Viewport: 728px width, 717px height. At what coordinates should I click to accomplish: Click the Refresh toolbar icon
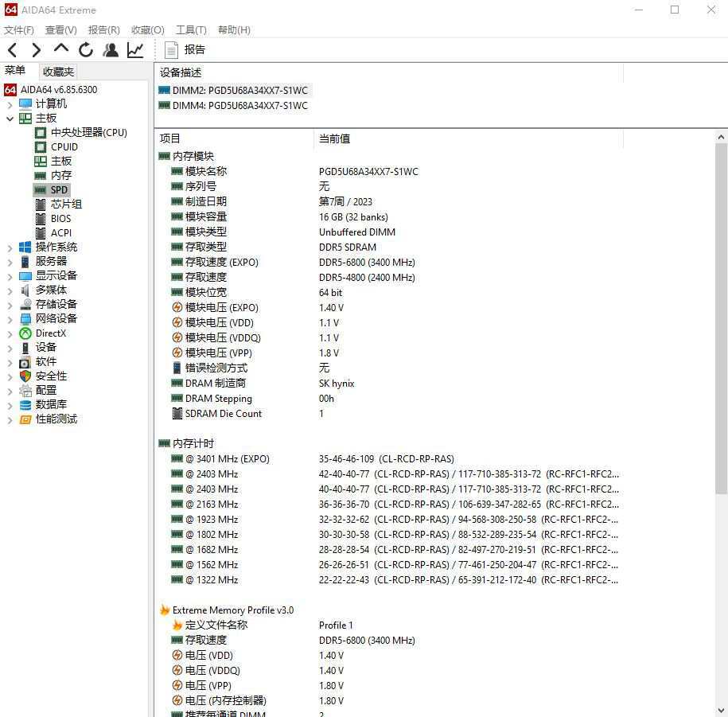point(86,49)
